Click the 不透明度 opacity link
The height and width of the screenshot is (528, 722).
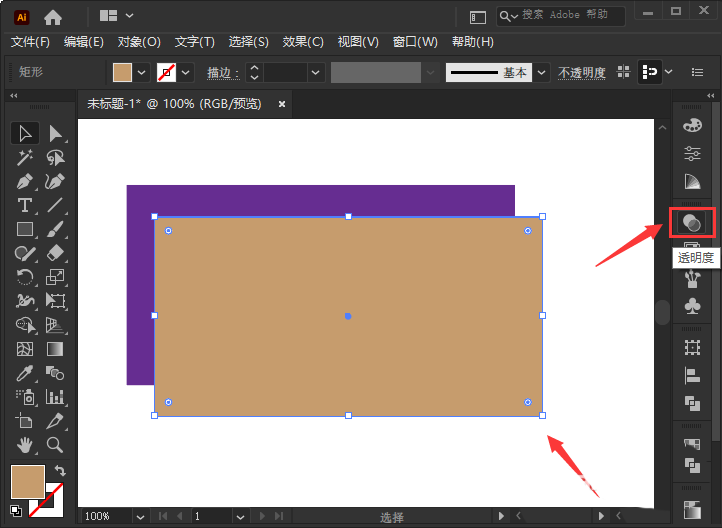point(582,73)
